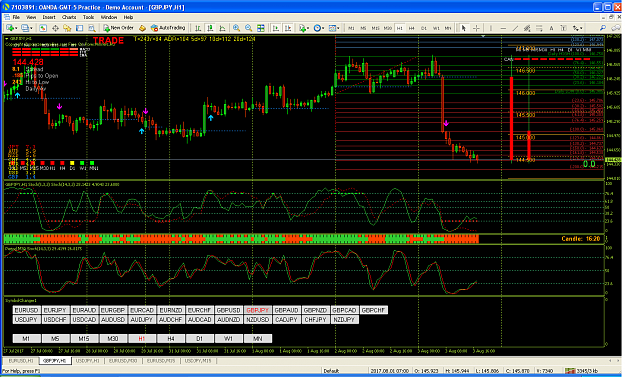
Task: Click H4 button in SymbolChanger panel
Action: tap(171, 339)
